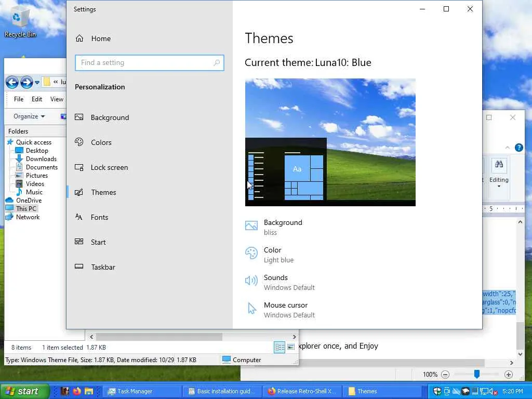Click zoom out minus in Word status bar
Image resolution: width=532 pixels, height=399 pixels.
pyautogui.click(x=445, y=375)
